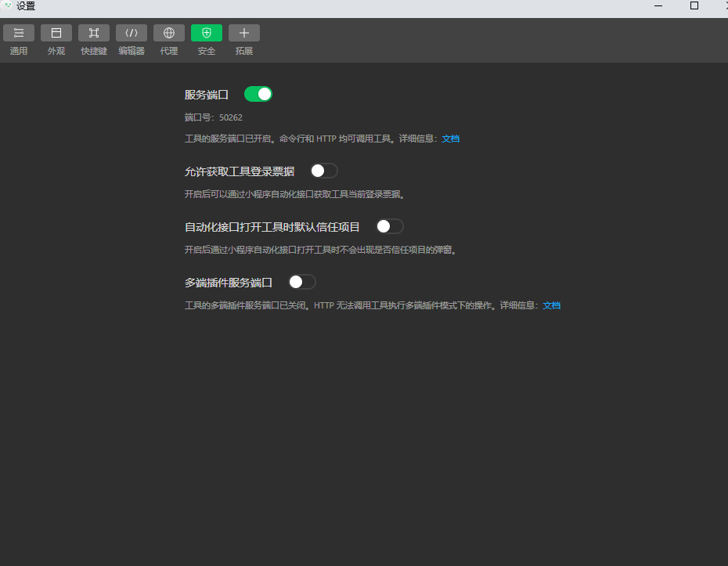728x566 pixels.
Task: Select the hamburger 通用 settings icon
Action: tap(19, 33)
